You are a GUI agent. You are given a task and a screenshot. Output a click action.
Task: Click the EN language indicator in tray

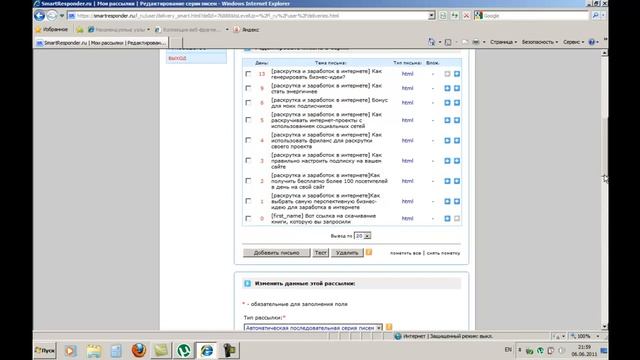point(508,350)
